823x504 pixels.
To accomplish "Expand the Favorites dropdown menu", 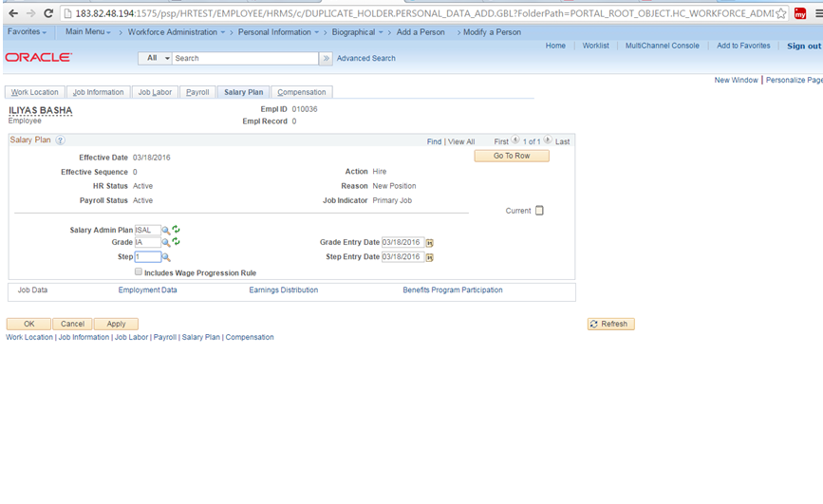I will [x=27, y=32].
